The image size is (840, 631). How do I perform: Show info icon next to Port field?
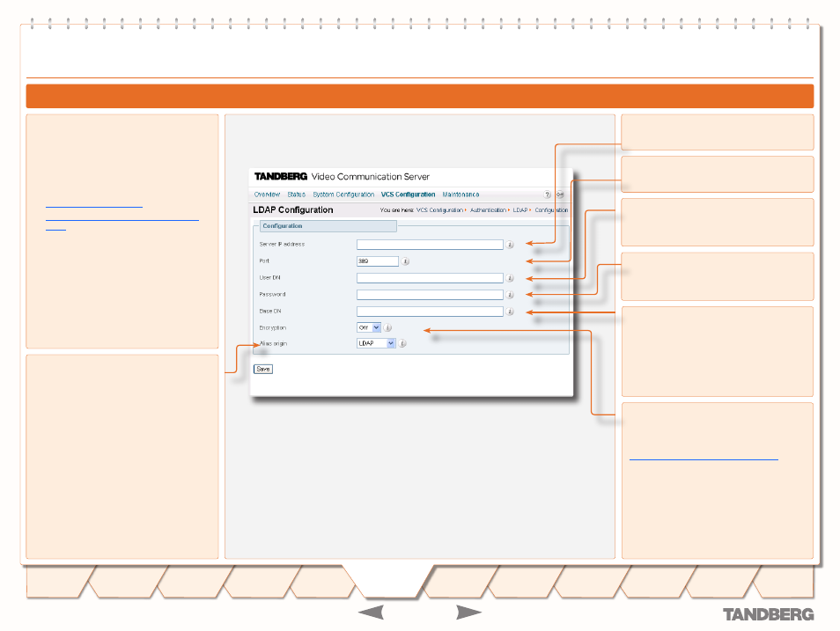[x=406, y=261]
